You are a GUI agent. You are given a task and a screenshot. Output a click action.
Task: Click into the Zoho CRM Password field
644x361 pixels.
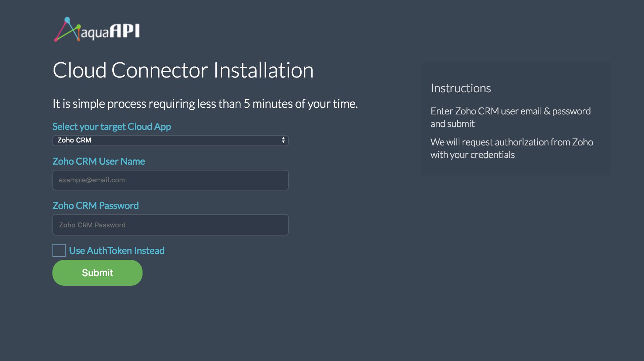click(170, 225)
